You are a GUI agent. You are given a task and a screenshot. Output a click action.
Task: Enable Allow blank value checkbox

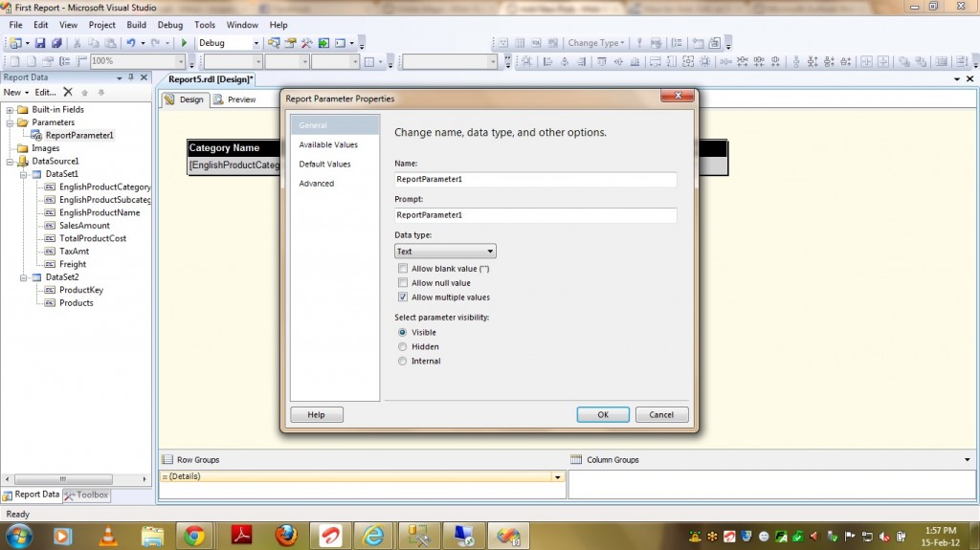403,269
